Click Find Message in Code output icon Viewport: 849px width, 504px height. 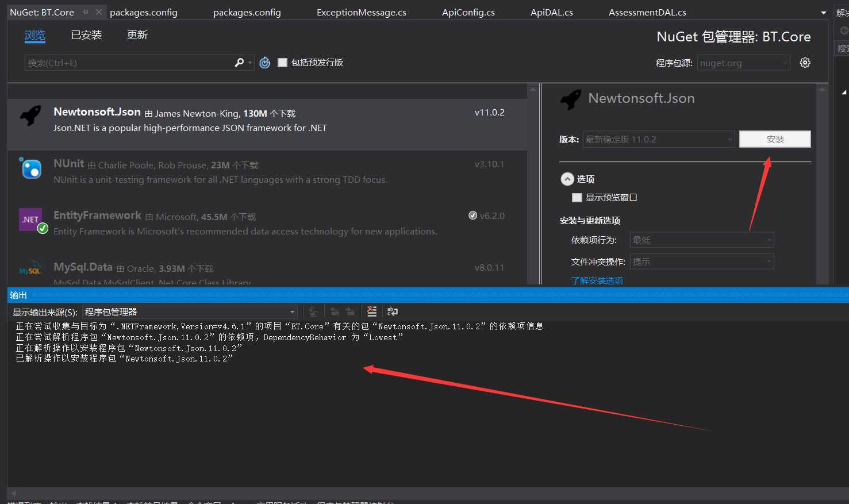[313, 311]
